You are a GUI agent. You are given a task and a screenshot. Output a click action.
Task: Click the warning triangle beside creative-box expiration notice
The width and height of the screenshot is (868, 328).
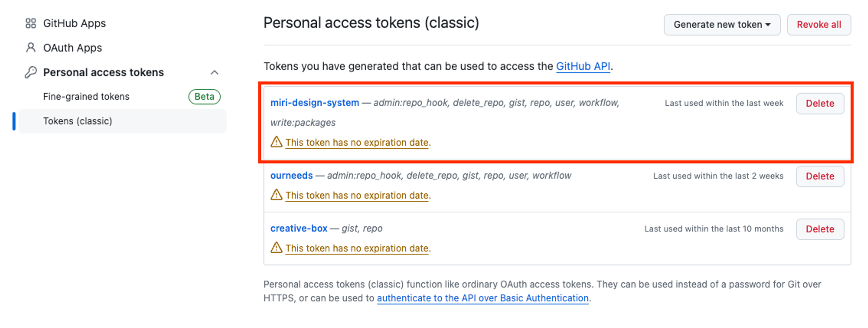tap(276, 248)
